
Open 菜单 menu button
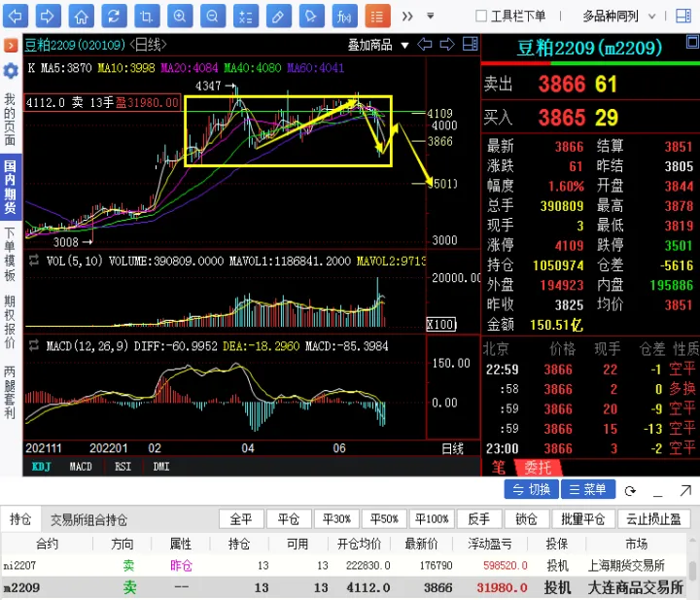tap(588, 489)
